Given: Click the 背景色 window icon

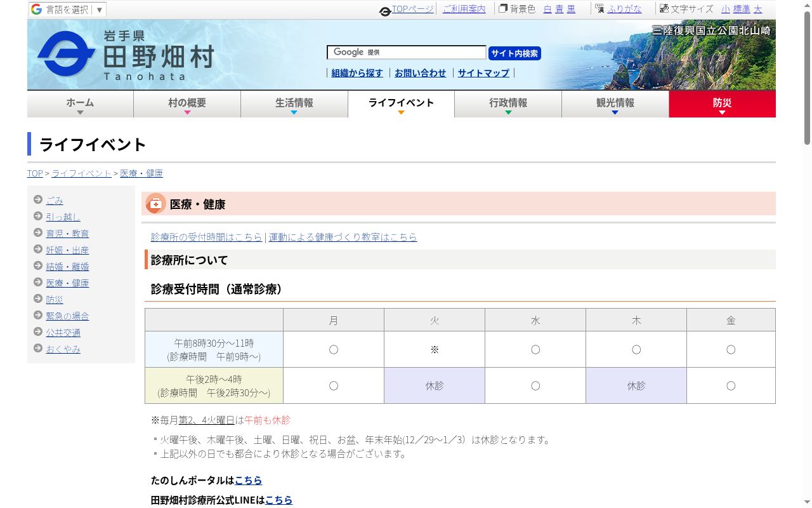Looking at the screenshot, I should click(x=503, y=9).
